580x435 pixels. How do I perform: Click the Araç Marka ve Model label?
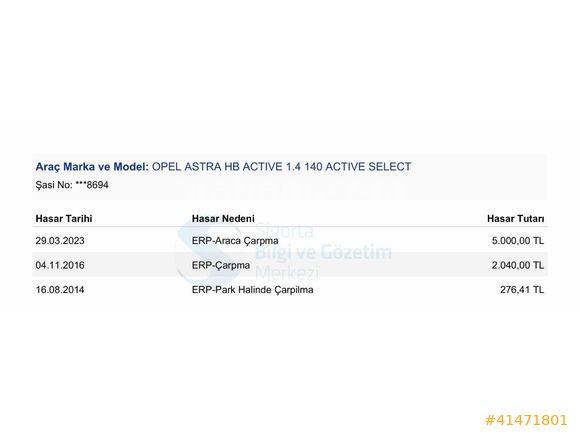(x=92, y=167)
